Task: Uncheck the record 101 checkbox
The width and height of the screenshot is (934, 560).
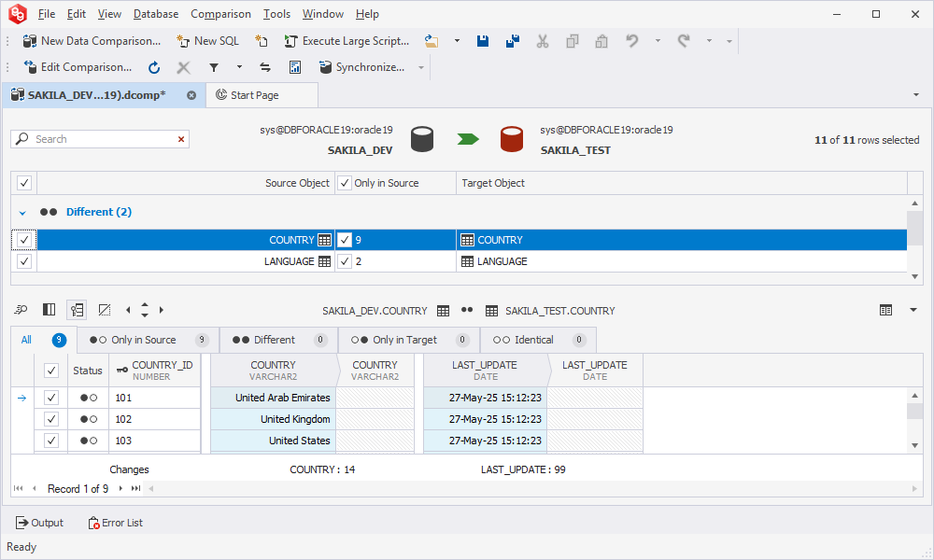Action: click(51, 398)
